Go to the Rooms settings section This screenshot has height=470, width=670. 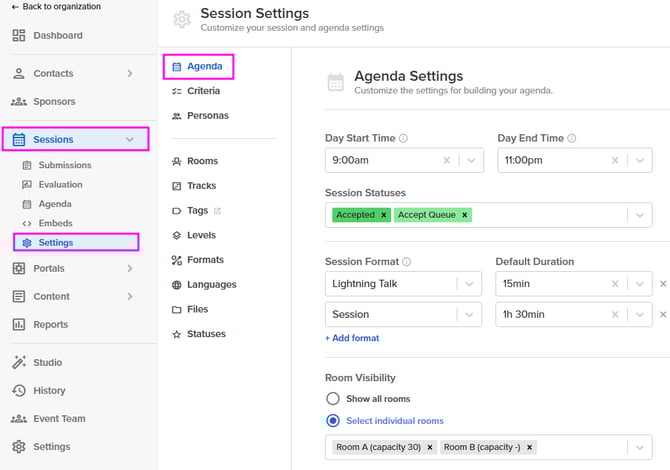201,161
